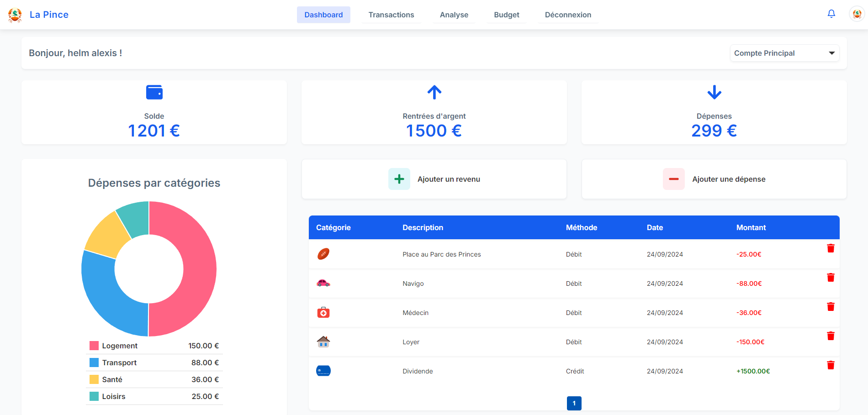868x415 pixels.
Task: Click the La Pince crab logo
Action: [x=15, y=15]
